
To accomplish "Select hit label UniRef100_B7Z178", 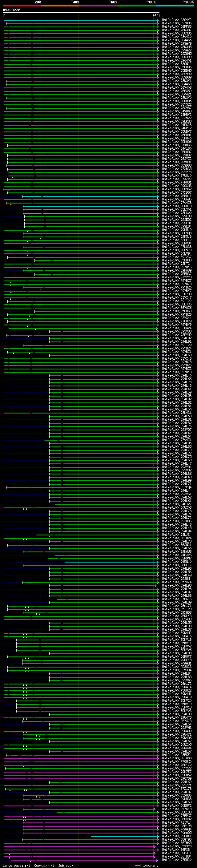I will pyautogui.click(x=177, y=789).
